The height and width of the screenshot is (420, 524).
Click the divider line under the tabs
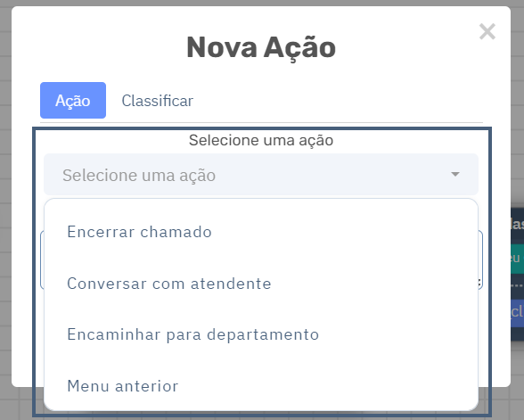tap(261, 123)
